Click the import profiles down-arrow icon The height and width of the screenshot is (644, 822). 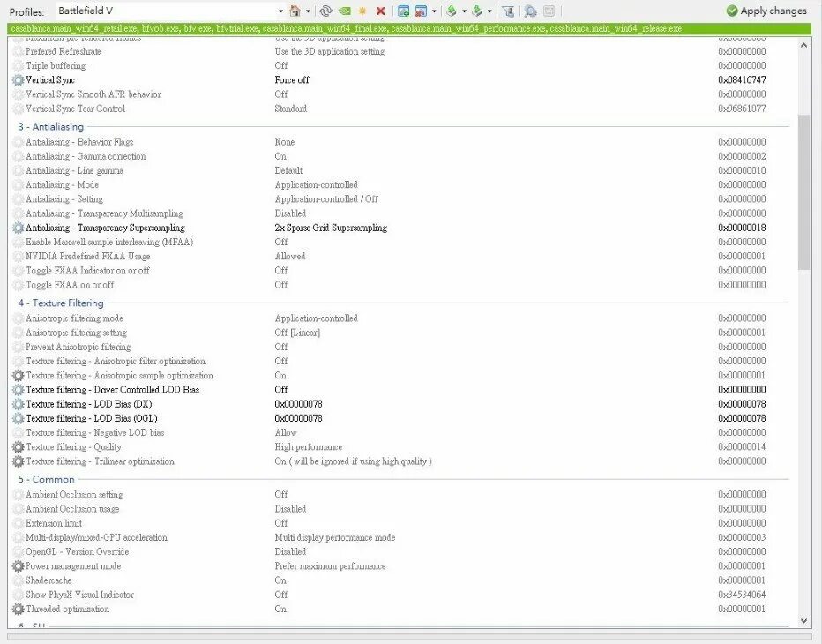pos(476,11)
